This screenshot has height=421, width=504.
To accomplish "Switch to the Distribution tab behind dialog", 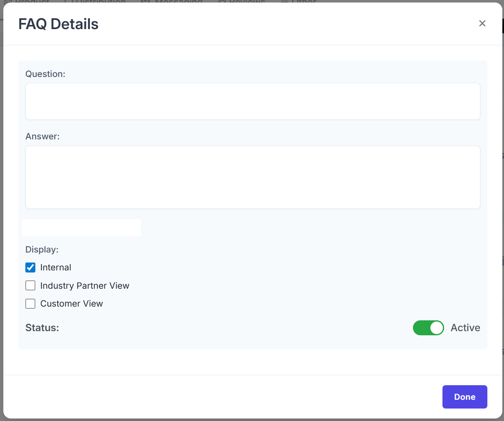I will tap(98, 1).
